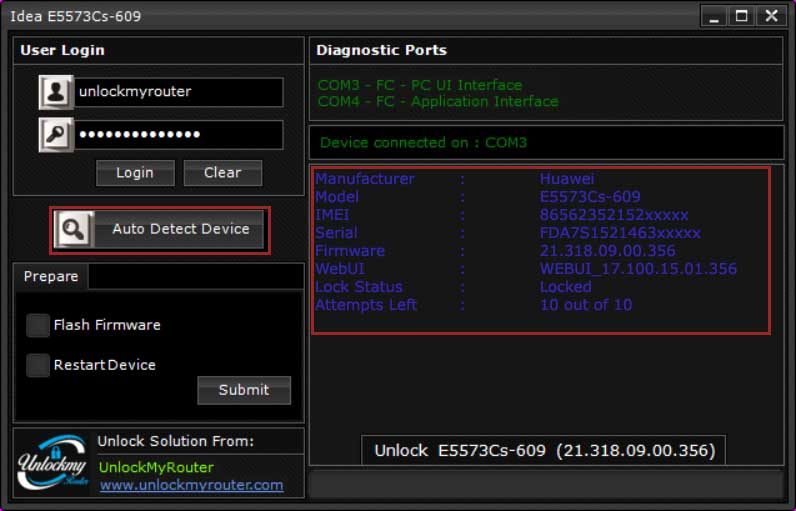Click the IMEI value 86562352152xxxxx
796x511 pixels.
[x=614, y=215]
